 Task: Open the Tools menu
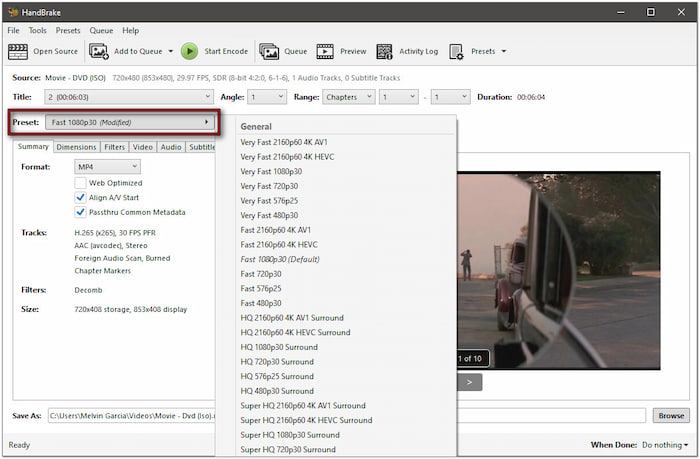coord(38,30)
